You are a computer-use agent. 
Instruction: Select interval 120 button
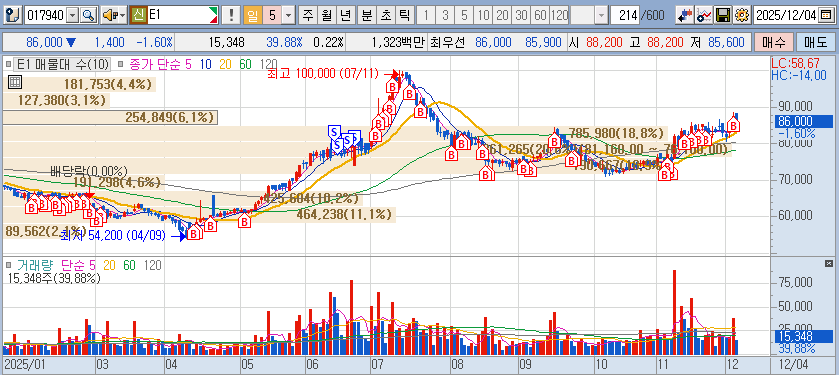(x=560, y=15)
